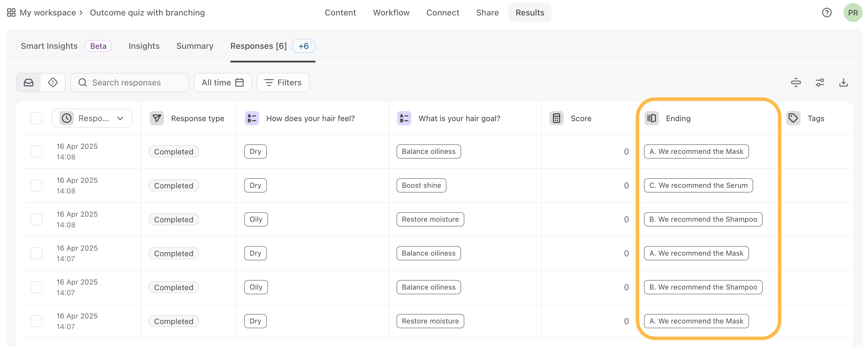The image size is (868, 347).
Task: Navigate to My workspace breadcrumb
Action: (48, 12)
